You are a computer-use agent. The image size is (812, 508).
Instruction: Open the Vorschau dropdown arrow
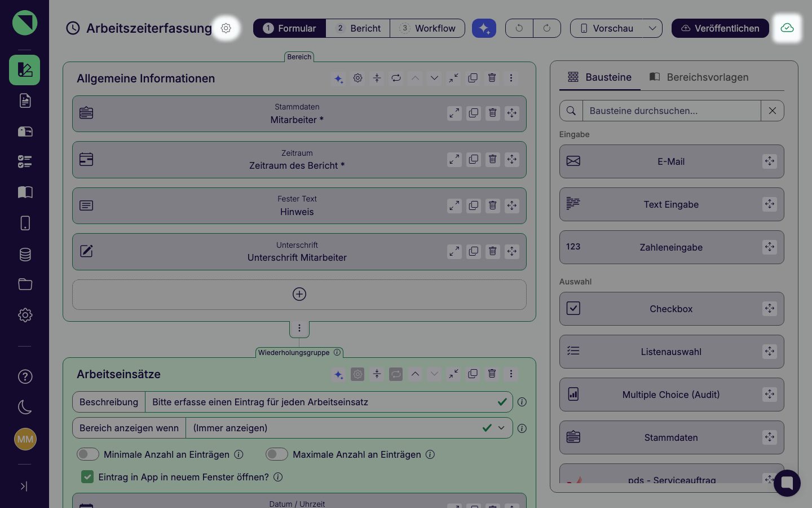pos(652,28)
